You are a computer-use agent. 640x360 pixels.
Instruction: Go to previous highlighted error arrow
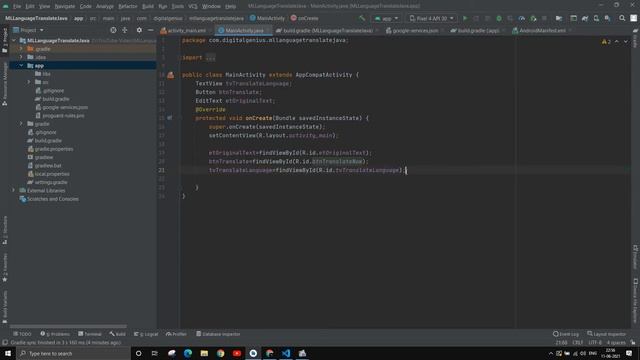tap(617, 42)
